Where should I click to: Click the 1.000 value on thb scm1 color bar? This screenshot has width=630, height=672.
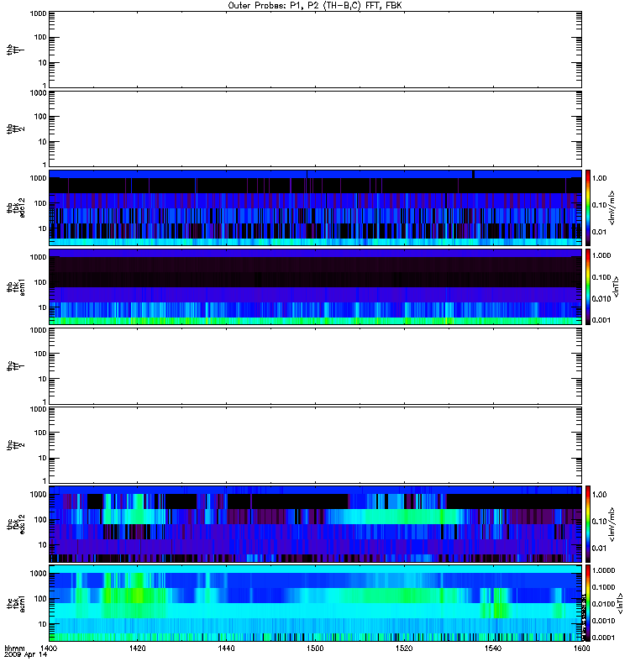pos(601,255)
